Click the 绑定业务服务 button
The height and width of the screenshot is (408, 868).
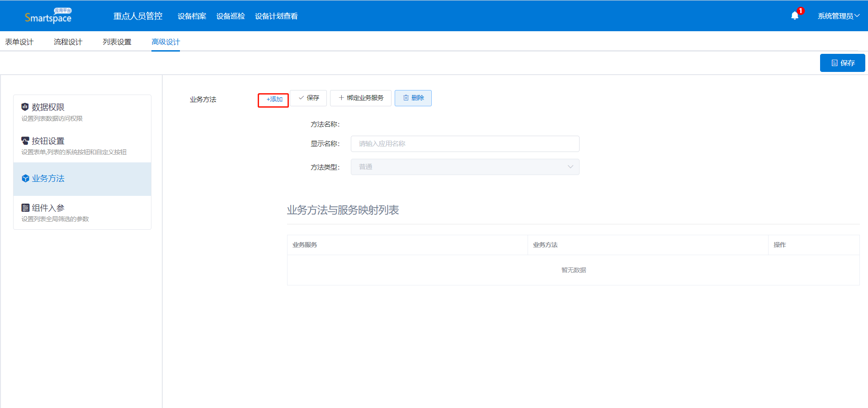[361, 98]
